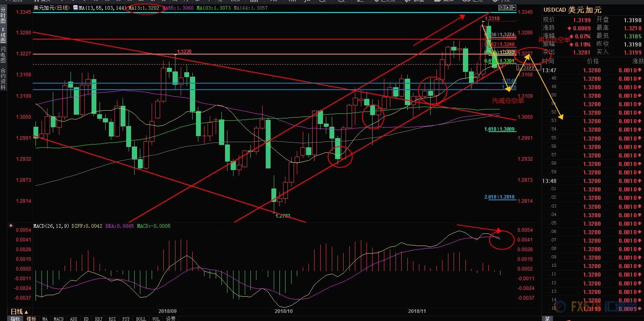Click the middle play-style chart navigation icon
The height and width of the screenshot is (321, 644).
pos(506,8)
